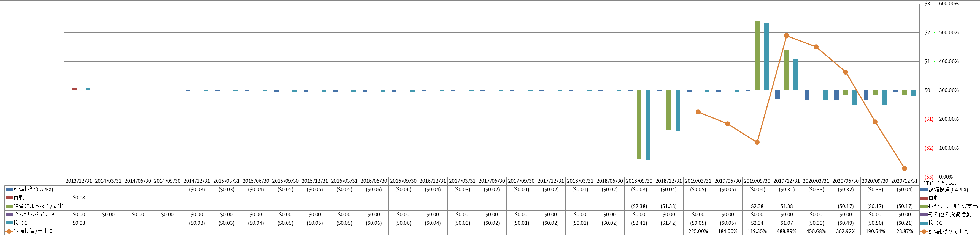The height and width of the screenshot is (236, 980).
Task: Select the 買収 legend entry on the left
Action: (14, 197)
